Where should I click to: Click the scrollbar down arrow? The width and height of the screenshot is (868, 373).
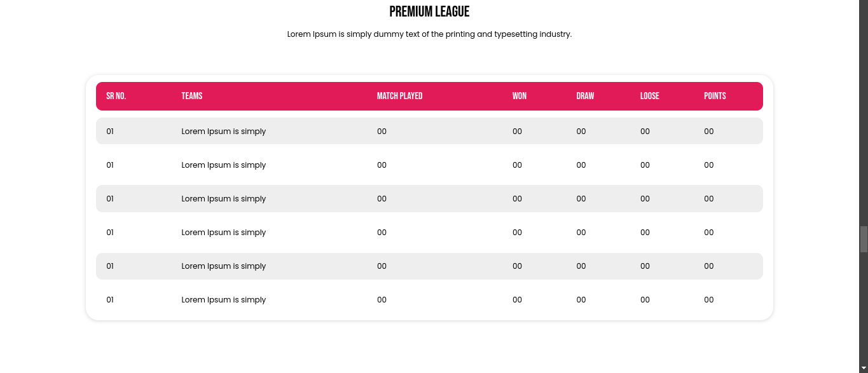864,369
